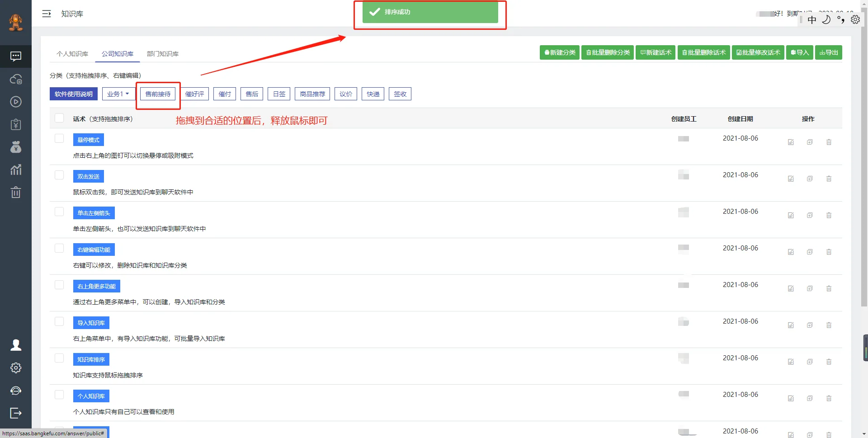Check the 悬停模式 row checkbox
This screenshot has width=868, height=438.
pos(59,138)
